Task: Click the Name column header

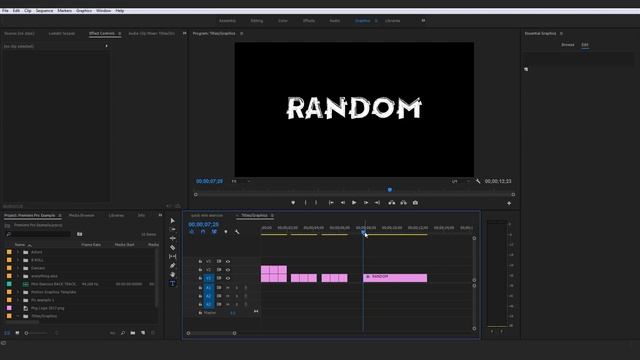Action: (20, 244)
